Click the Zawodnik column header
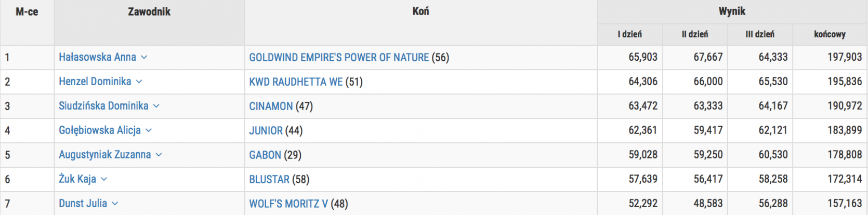 [x=149, y=12]
